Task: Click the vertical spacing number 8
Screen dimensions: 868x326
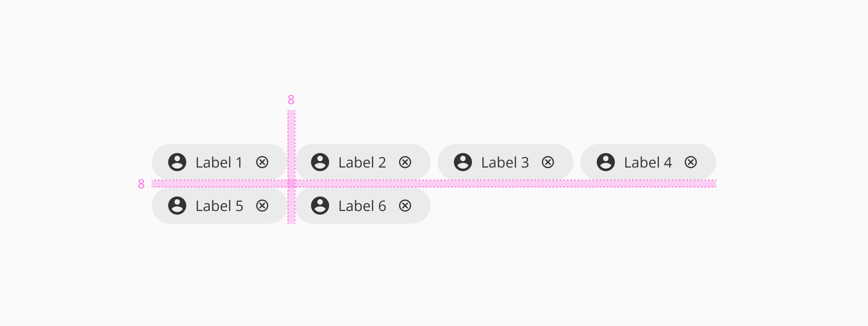Action: [141, 184]
